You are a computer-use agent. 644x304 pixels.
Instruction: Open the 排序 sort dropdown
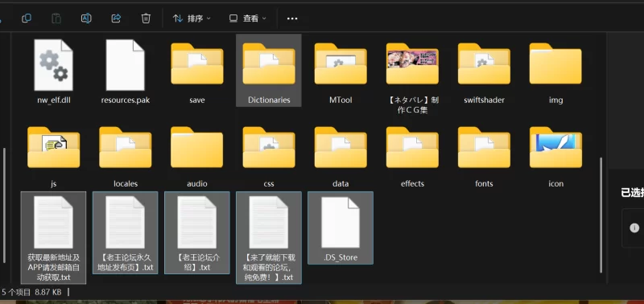click(192, 18)
